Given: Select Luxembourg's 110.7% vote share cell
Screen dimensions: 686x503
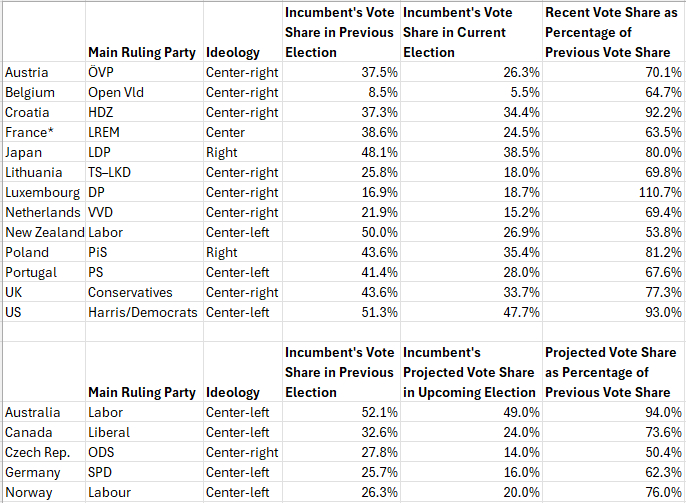Looking at the screenshot, I should (x=612, y=192).
